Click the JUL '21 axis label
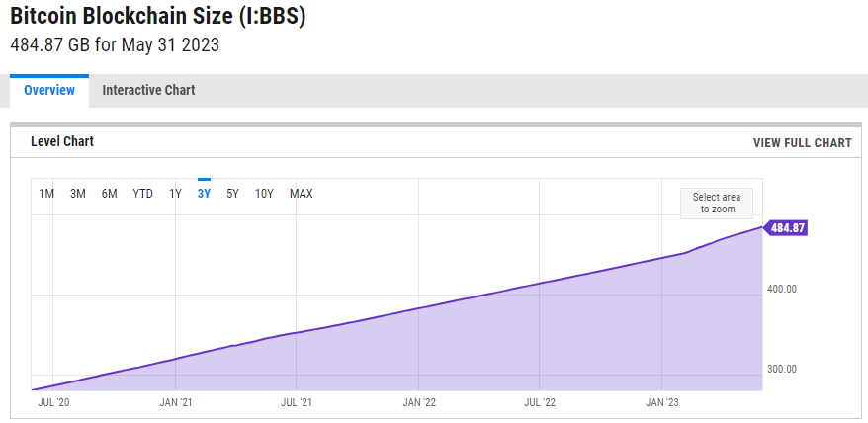The width and height of the screenshot is (868, 423). point(297,402)
